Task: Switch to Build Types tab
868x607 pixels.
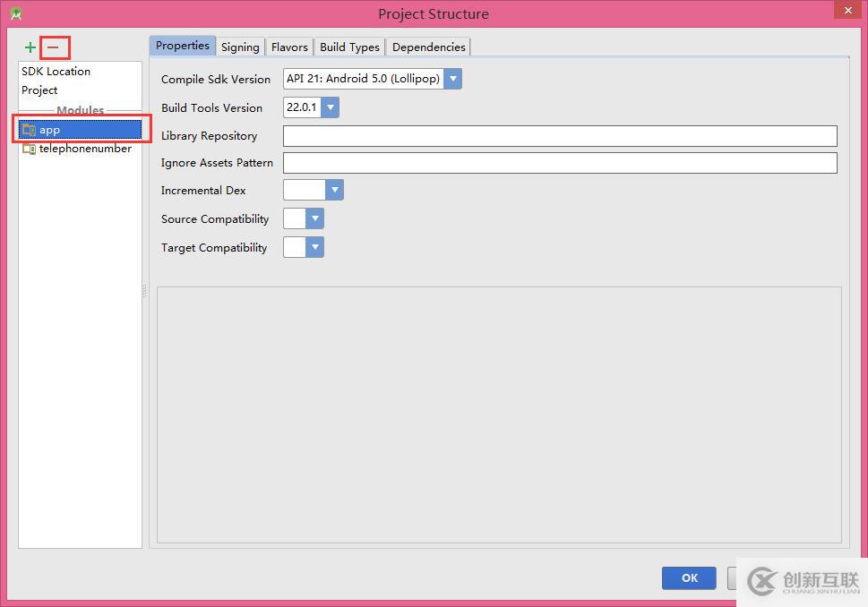Action: pos(350,47)
